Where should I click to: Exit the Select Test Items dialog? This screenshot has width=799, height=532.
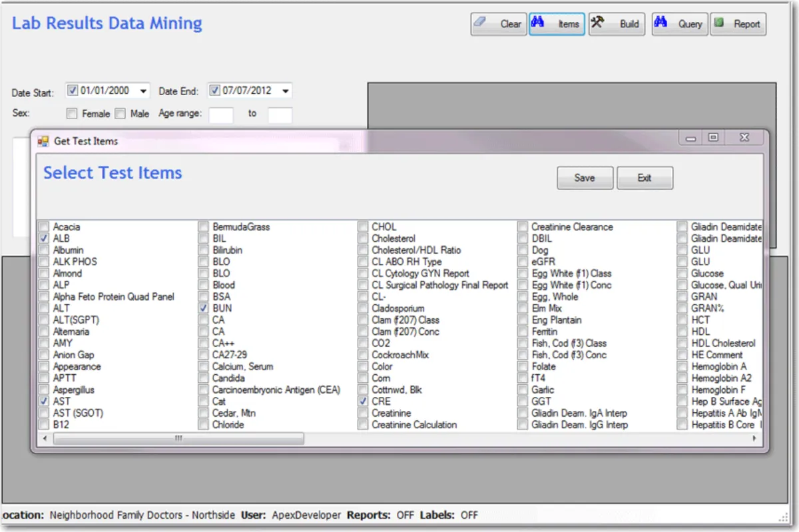coord(645,178)
